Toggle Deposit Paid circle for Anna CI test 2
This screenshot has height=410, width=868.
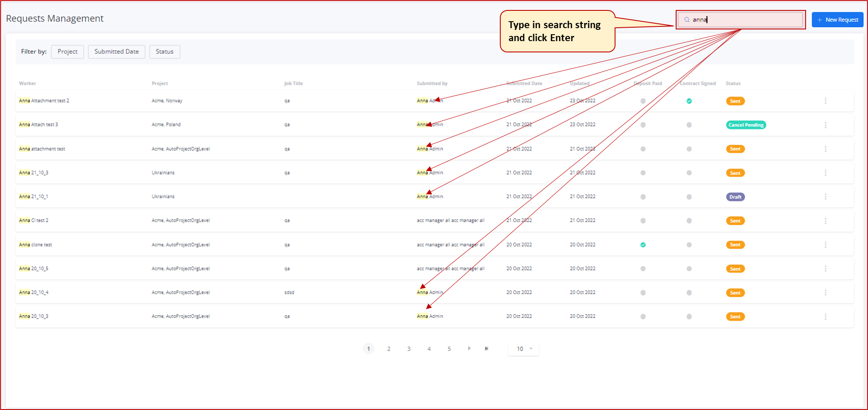click(x=643, y=220)
